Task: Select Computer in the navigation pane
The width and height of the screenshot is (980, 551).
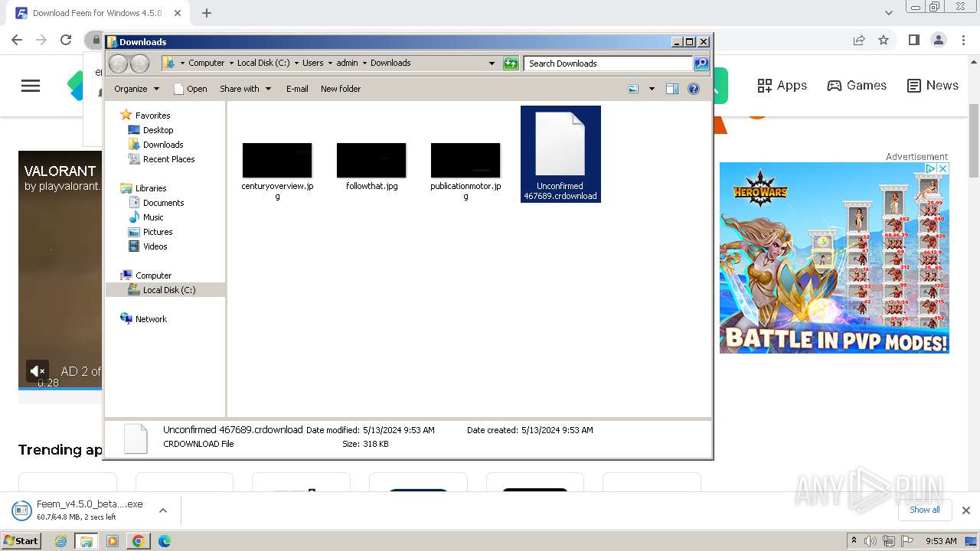Action: [x=153, y=275]
